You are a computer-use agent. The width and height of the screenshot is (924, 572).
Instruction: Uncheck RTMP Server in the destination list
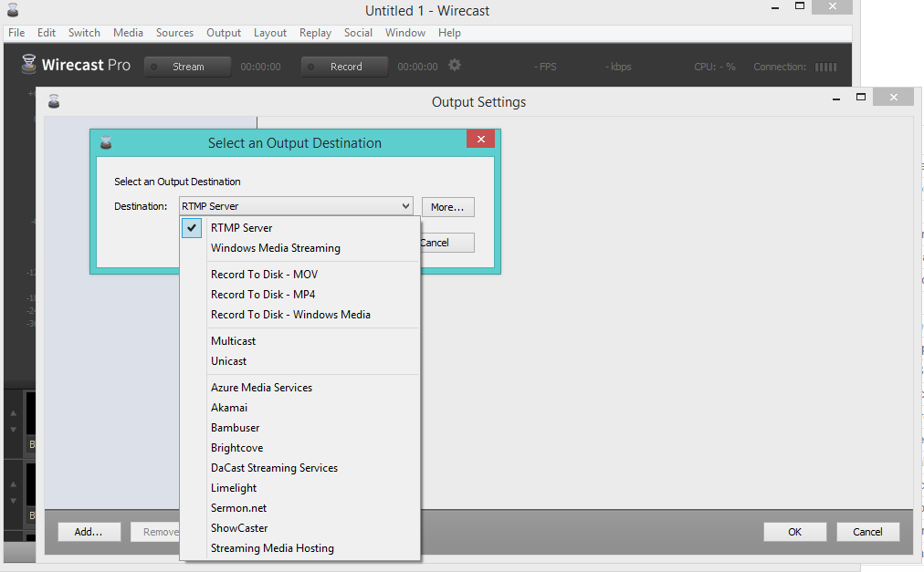point(191,227)
